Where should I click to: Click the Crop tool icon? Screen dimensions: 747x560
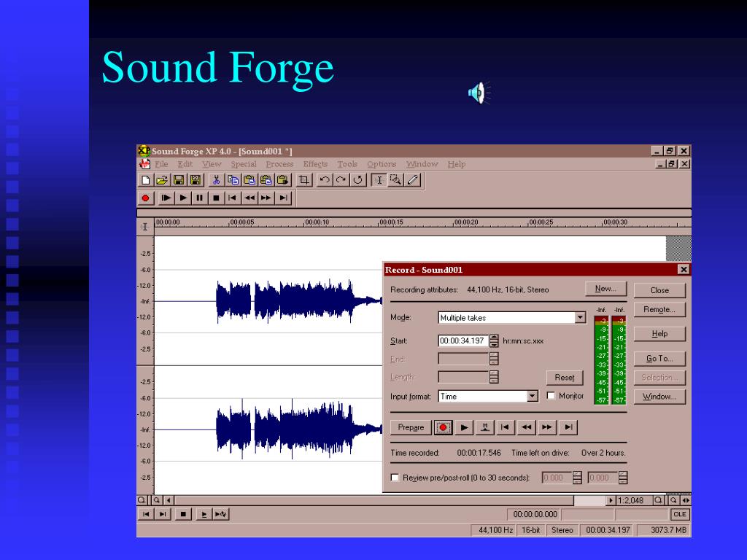(304, 180)
